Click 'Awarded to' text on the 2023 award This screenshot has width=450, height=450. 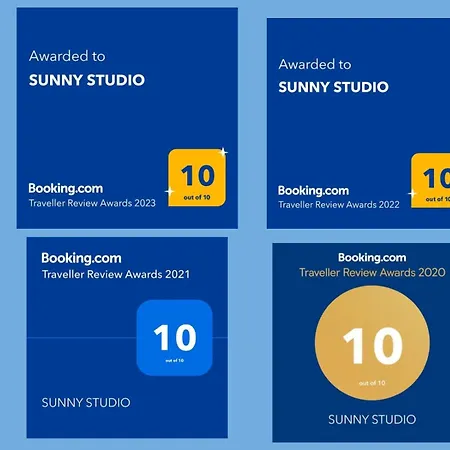pos(67,56)
